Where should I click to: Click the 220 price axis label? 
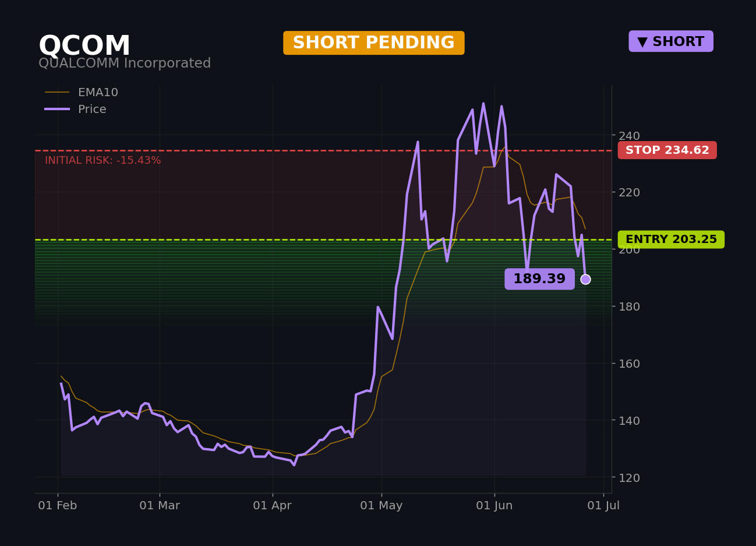tap(629, 192)
